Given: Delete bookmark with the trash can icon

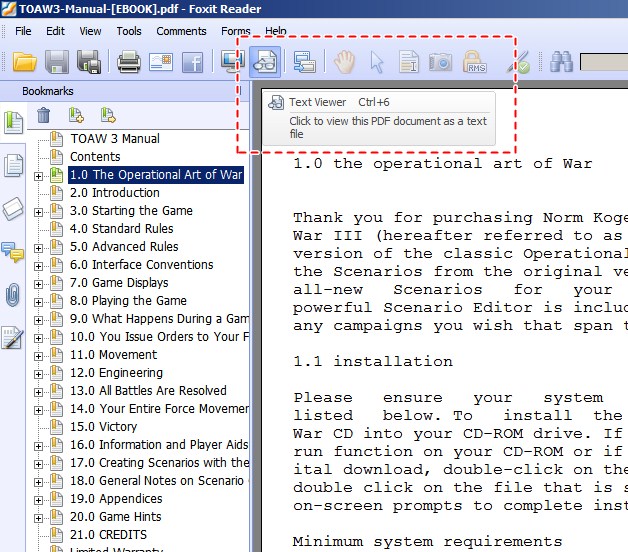Looking at the screenshot, I should (43, 115).
